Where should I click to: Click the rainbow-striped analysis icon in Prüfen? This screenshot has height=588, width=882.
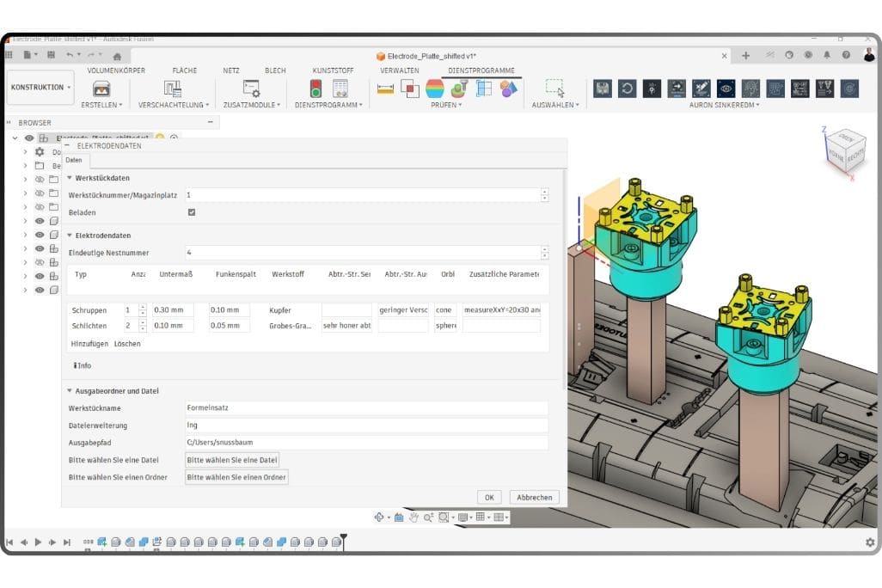434,89
